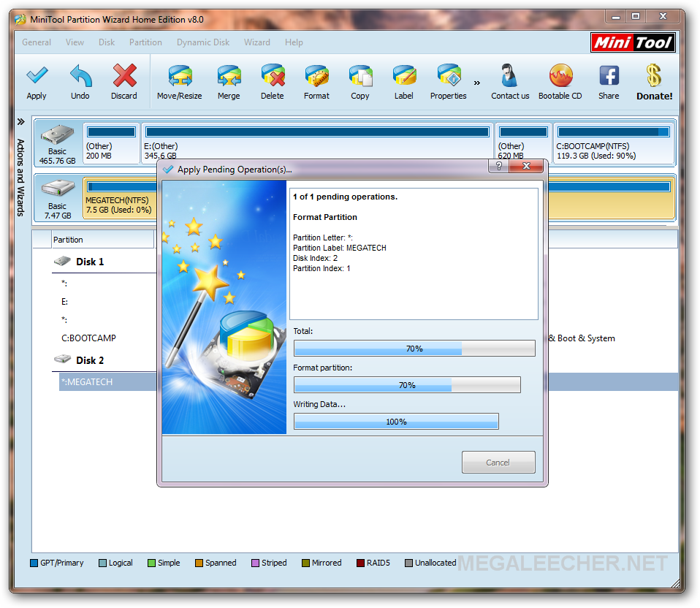Click the Facebook Share icon
Viewport: 700px width, 608px height.
click(609, 76)
